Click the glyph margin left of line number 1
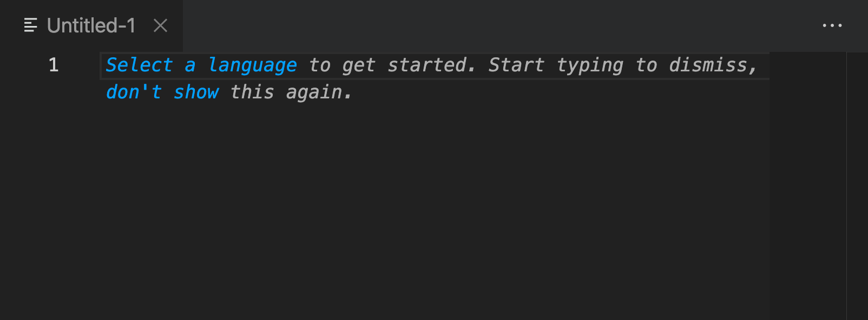 16,65
